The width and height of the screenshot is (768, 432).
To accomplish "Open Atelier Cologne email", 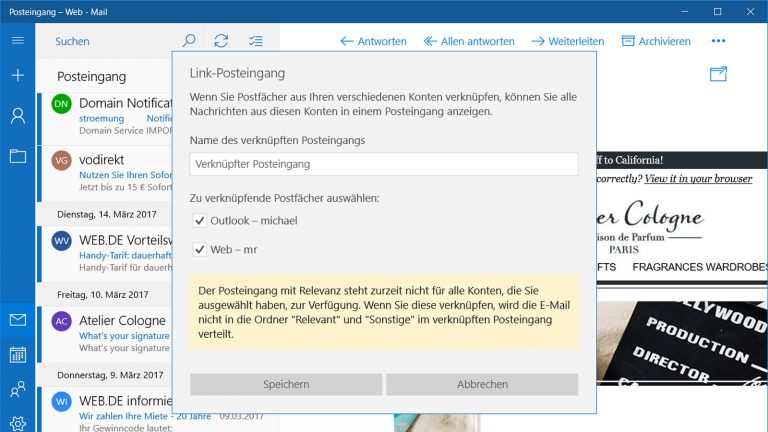I will pos(105,334).
